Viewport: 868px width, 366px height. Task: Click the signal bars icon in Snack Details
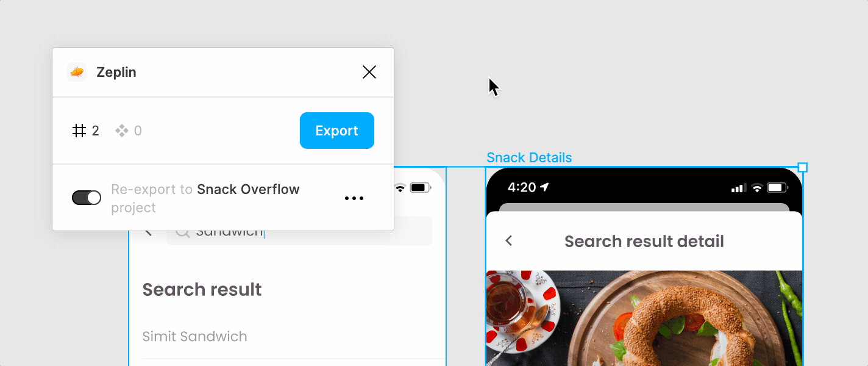738,188
